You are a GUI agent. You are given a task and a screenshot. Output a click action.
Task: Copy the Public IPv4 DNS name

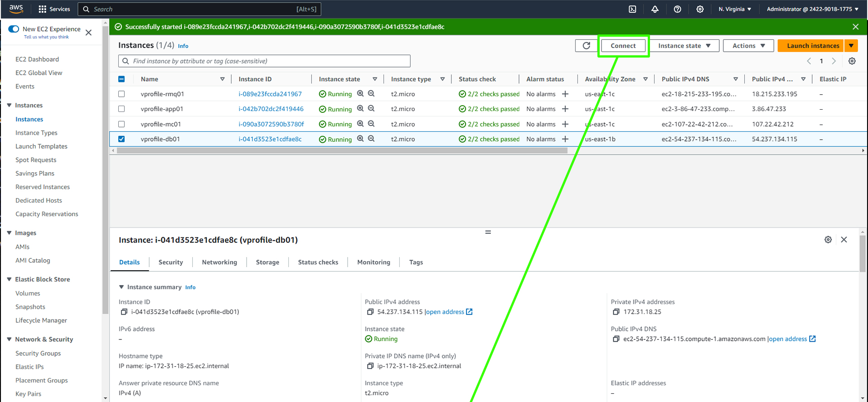coord(616,339)
